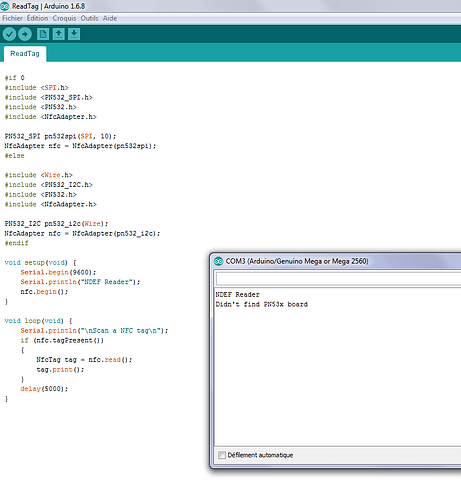Open the Outils menu

(89, 18)
